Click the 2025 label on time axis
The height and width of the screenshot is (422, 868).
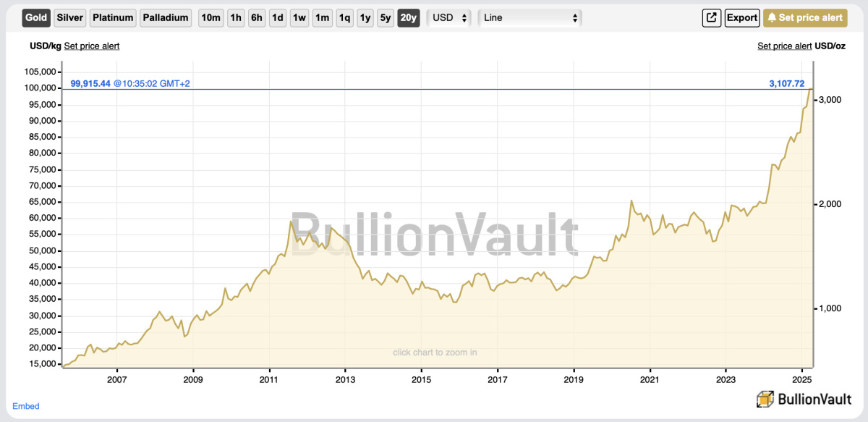(x=802, y=379)
